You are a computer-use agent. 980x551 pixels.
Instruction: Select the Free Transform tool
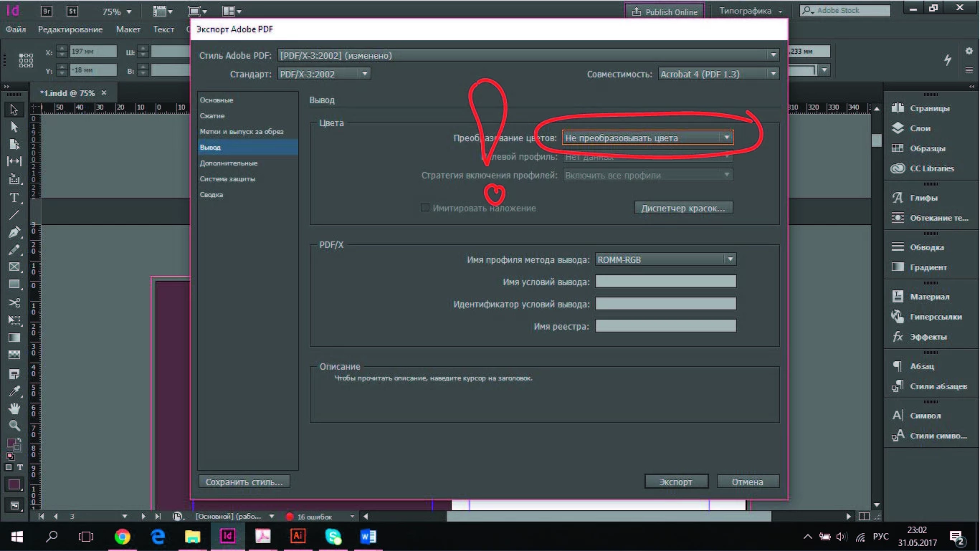[x=14, y=320]
